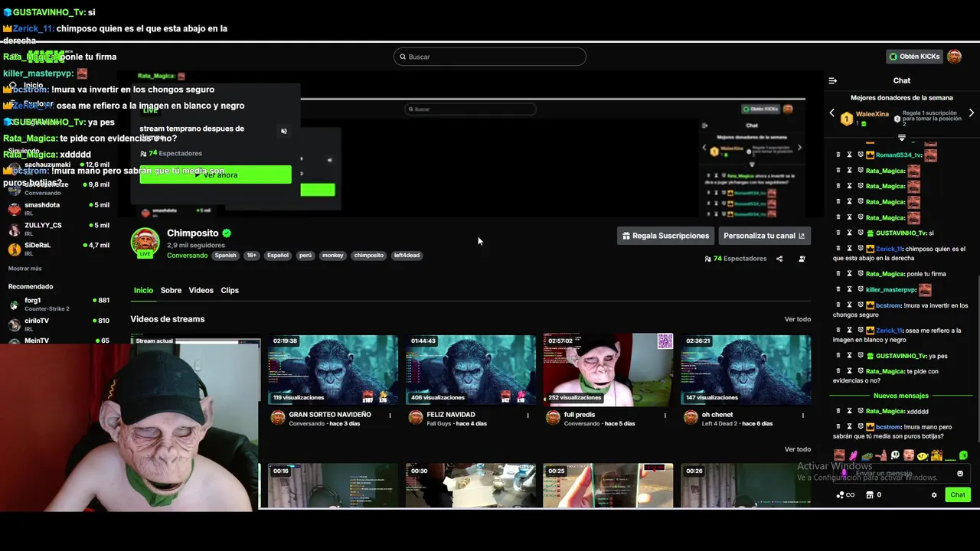Open options menu for GRAN SORTEO NAVIDEÑO video
Screen dimensions: 980x551
tap(390, 416)
